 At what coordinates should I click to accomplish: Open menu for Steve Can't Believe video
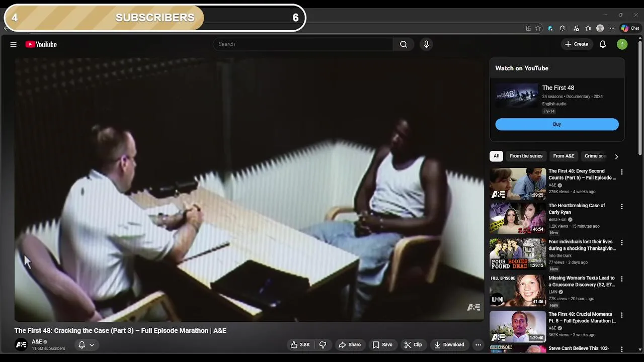622,349
